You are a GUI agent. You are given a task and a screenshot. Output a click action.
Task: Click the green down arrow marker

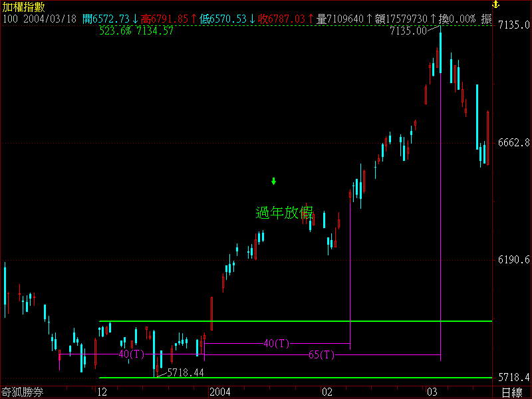[273, 181]
